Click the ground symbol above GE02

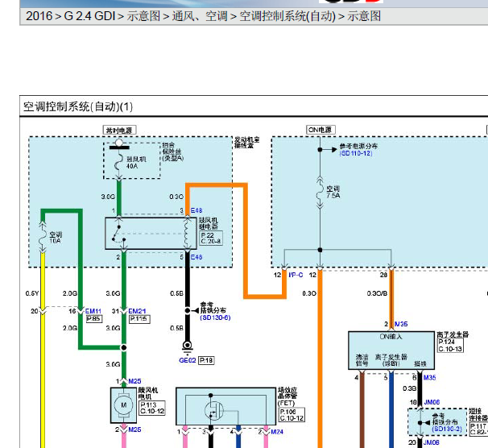[x=187, y=347]
